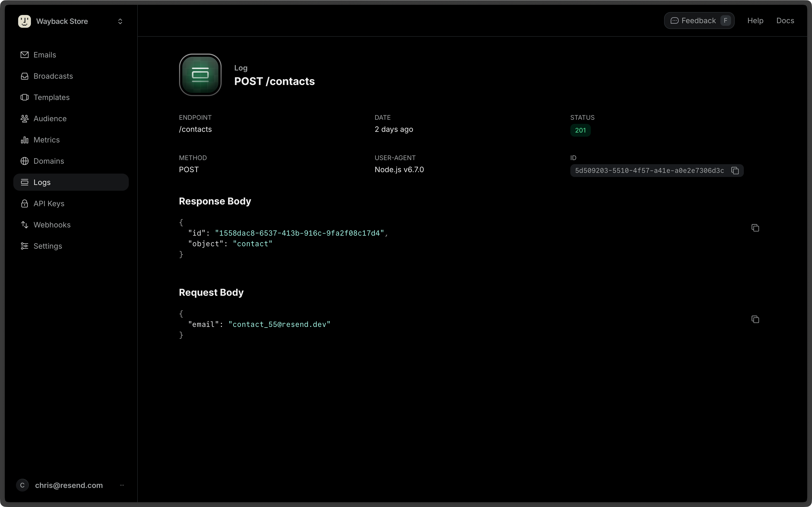Open the Broadcasts section

coord(53,76)
